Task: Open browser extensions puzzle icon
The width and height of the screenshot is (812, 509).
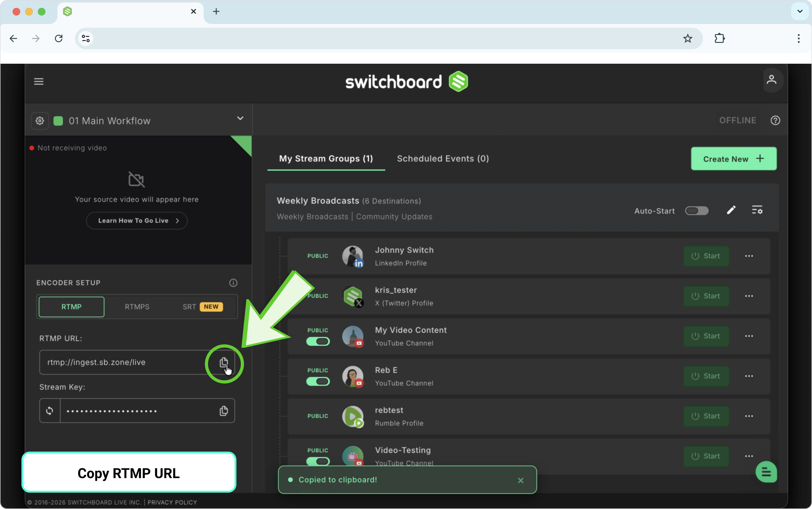Action: coord(720,38)
